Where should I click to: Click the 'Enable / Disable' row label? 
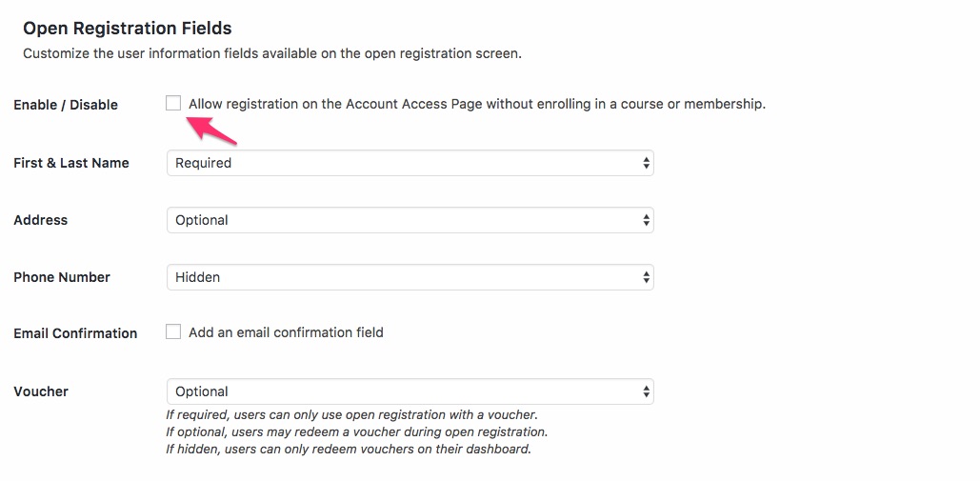(66, 105)
